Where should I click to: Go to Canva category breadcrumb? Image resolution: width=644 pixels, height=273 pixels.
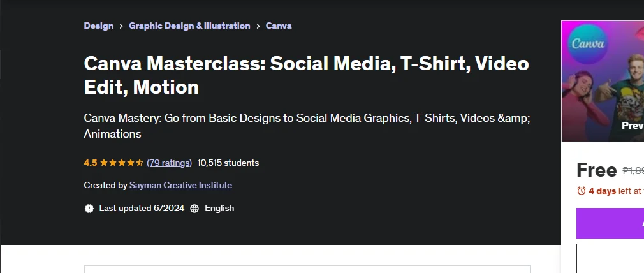[279, 26]
